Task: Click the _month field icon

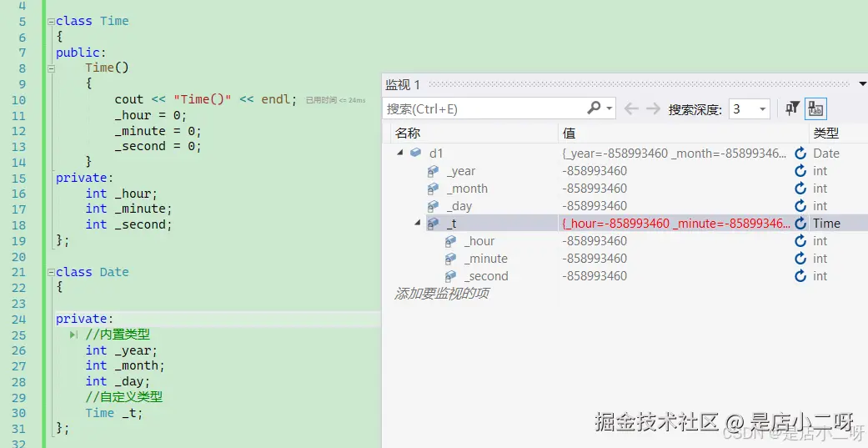Action: (434, 189)
